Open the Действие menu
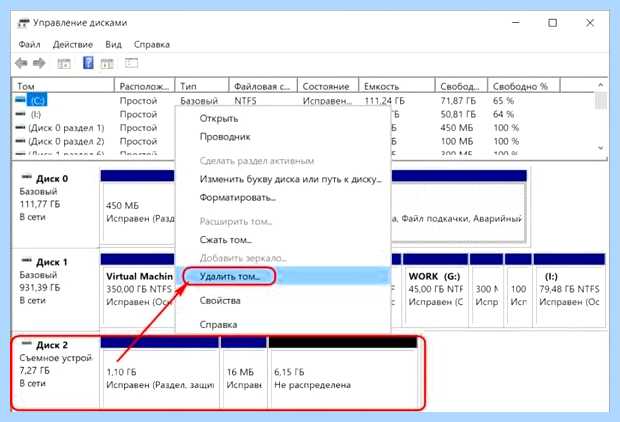The image size is (620, 422). [73, 44]
